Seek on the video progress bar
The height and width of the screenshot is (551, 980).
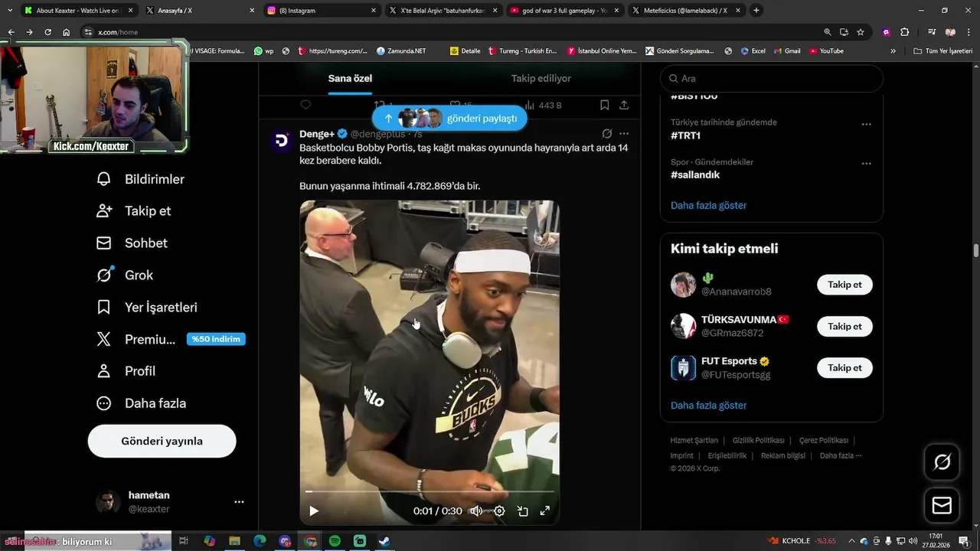[430, 491]
